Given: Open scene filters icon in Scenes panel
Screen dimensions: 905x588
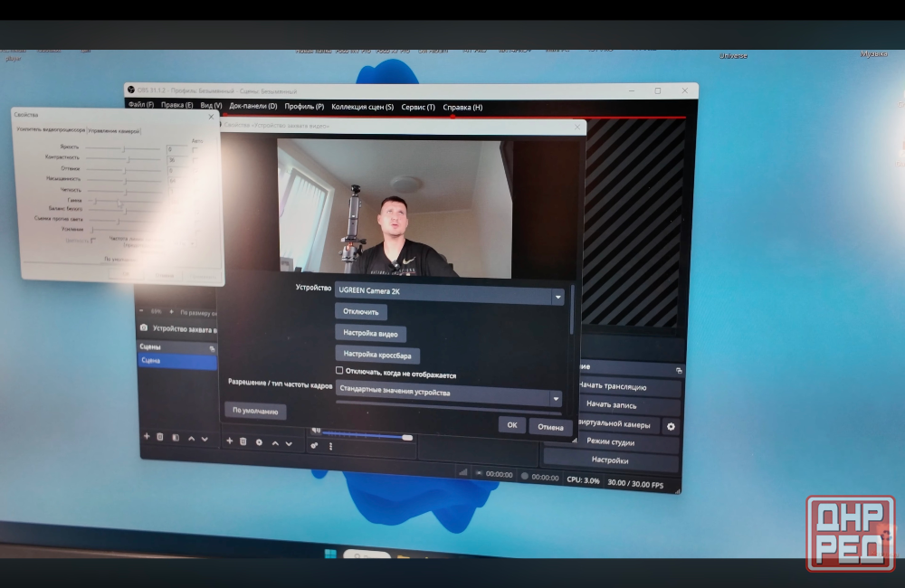Looking at the screenshot, I should point(176,438).
